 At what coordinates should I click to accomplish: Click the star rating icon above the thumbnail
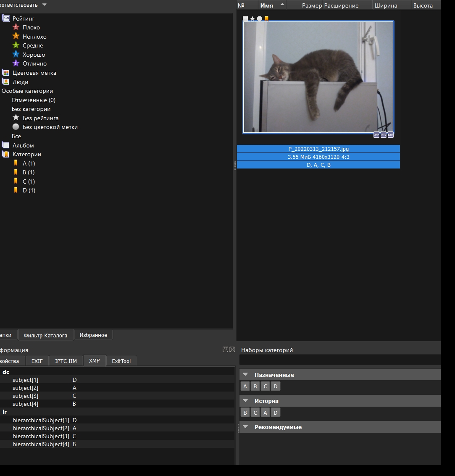(252, 18)
